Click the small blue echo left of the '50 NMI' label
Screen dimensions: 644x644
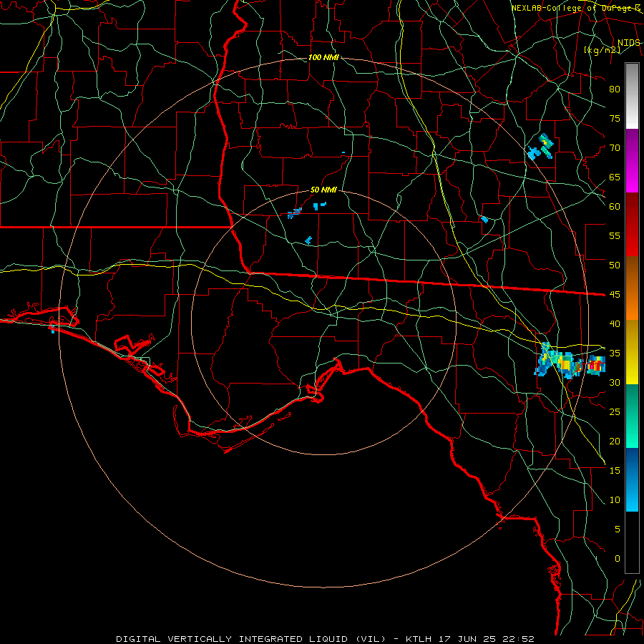295,213
